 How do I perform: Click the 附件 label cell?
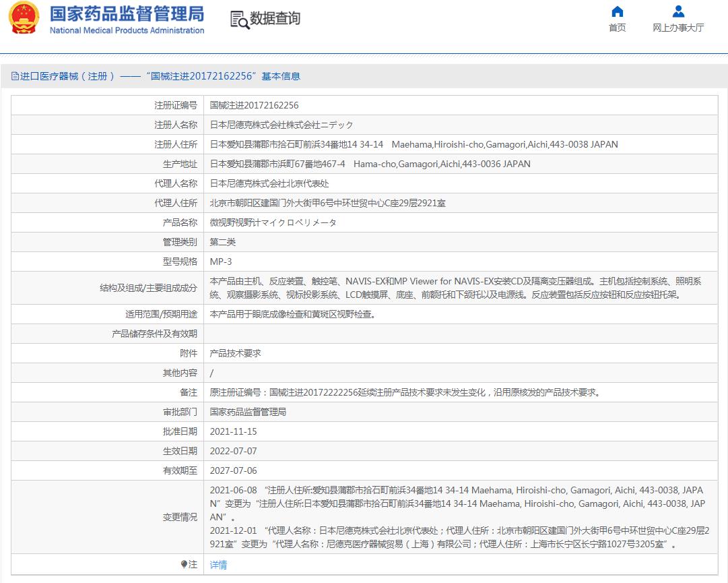point(107,353)
